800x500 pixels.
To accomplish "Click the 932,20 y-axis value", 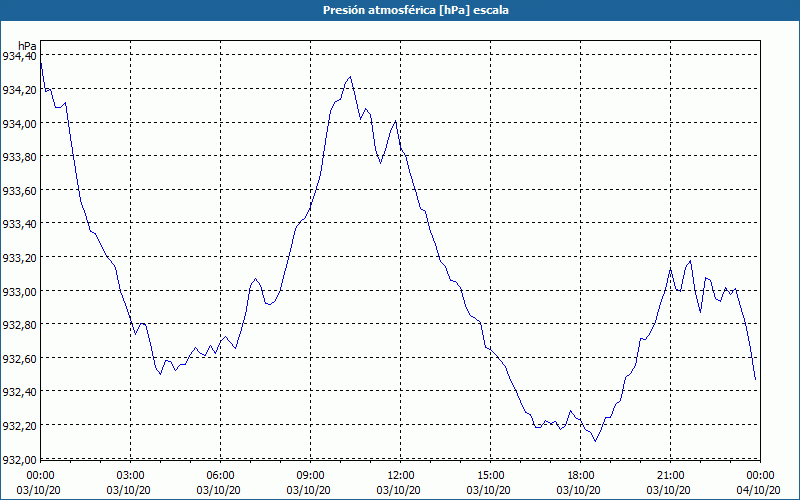I will tap(20, 426).
